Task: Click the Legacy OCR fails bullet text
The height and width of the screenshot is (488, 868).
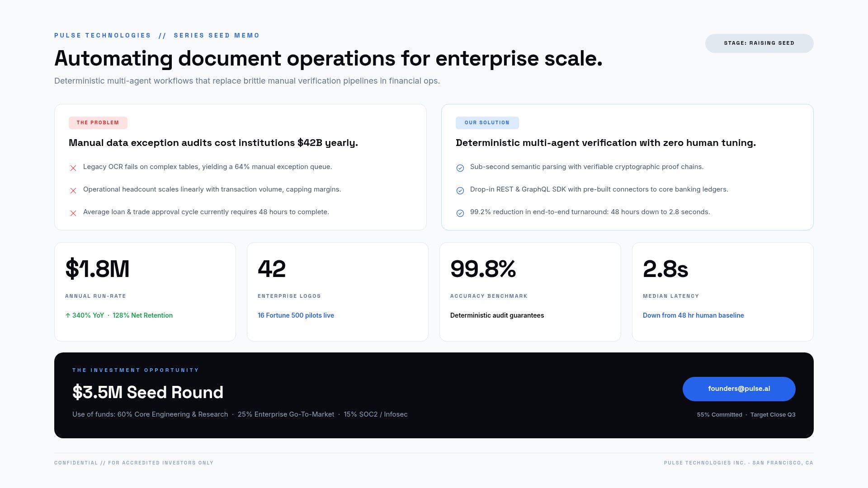Action: 208,167
